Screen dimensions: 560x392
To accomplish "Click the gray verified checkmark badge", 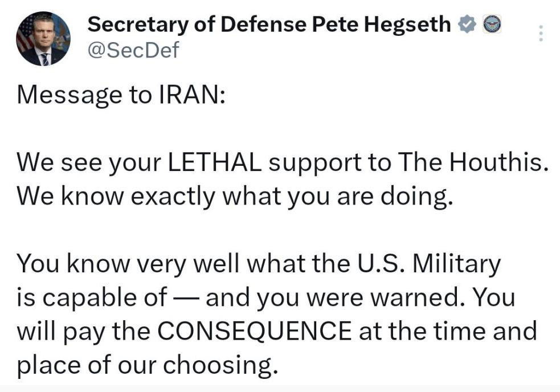I will (467, 25).
